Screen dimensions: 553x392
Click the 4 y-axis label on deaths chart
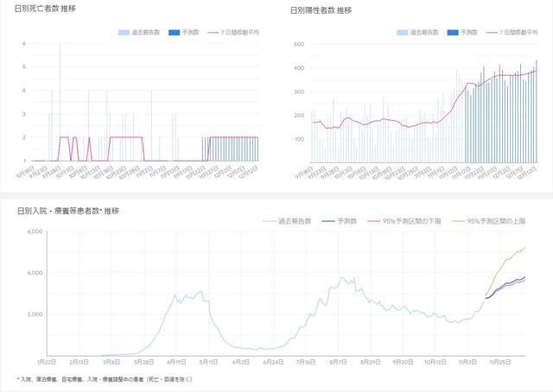click(24, 91)
